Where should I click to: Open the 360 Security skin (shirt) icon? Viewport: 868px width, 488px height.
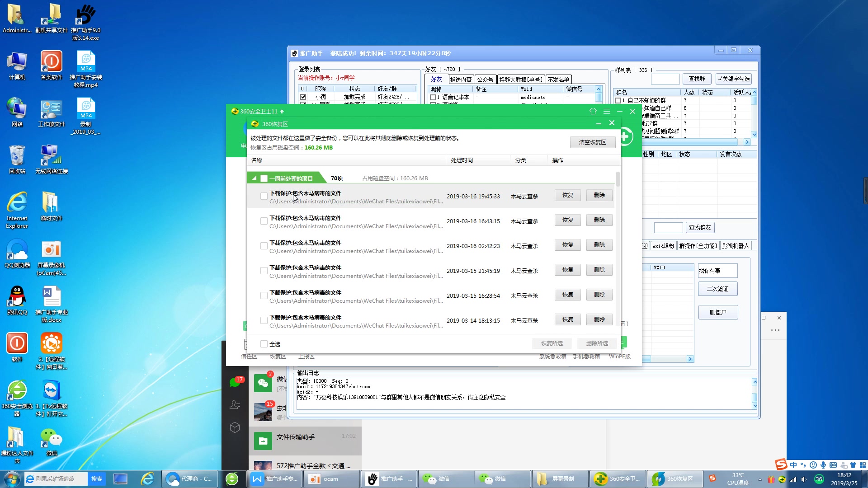point(593,111)
